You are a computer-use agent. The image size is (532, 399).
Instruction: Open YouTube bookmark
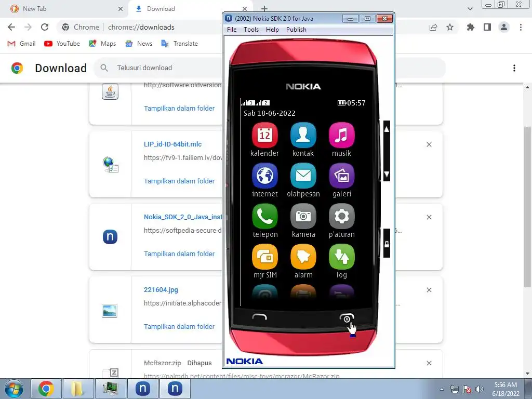(x=62, y=44)
